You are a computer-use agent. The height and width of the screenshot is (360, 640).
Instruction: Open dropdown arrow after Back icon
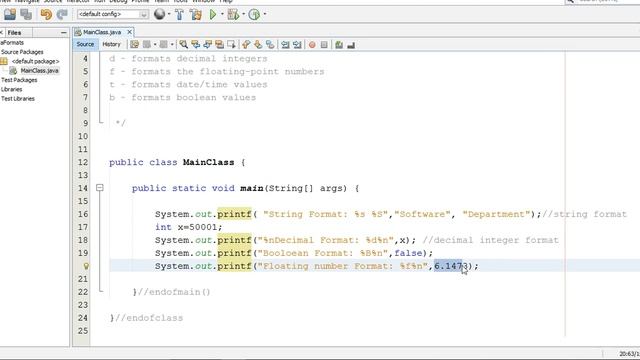(x=155, y=44)
